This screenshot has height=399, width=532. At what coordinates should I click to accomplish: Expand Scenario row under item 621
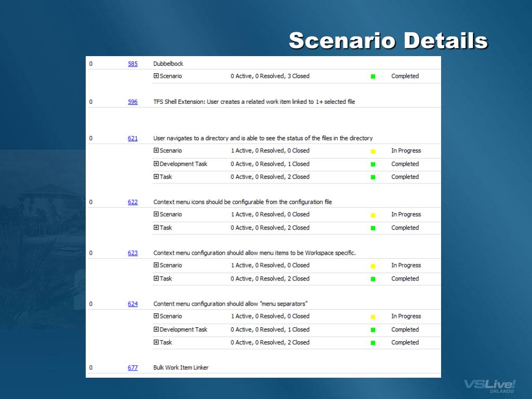(156, 150)
